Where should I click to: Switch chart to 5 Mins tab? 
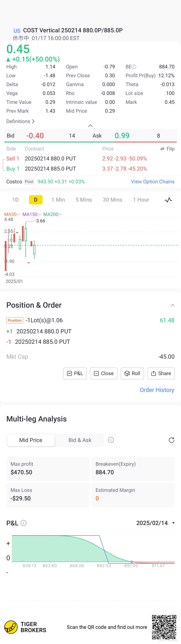pyautogui.click(x=84, y=200)
